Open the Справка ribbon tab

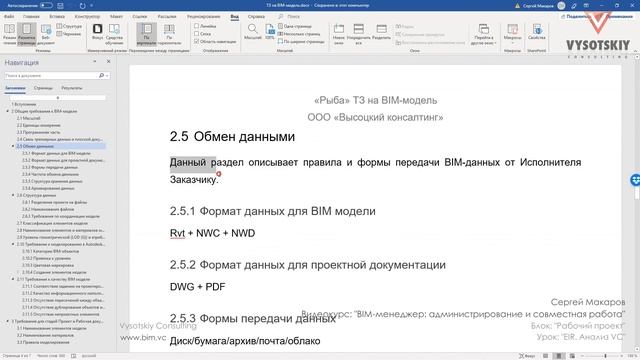(x=256, y=16)
